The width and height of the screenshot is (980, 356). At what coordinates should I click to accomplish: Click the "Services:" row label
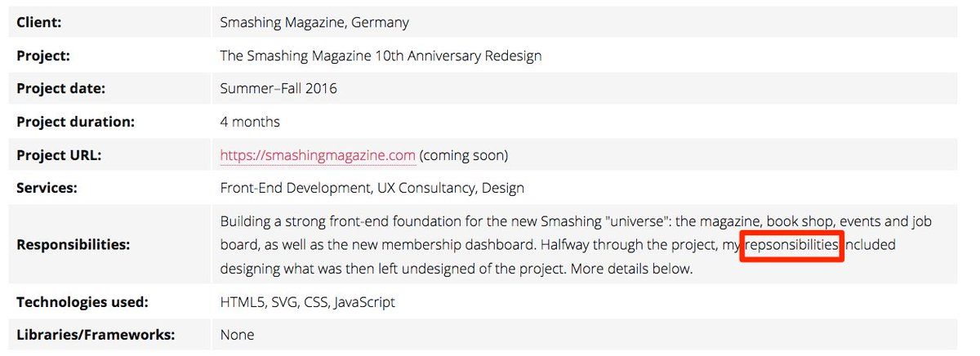pyautogui.click(x=47, y=188)
